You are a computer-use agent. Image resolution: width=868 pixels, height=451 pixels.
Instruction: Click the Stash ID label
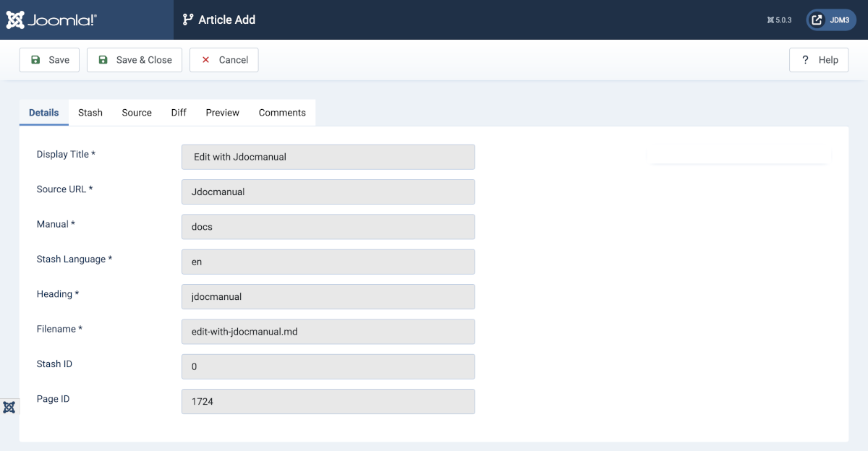click(x=54, y=364)
